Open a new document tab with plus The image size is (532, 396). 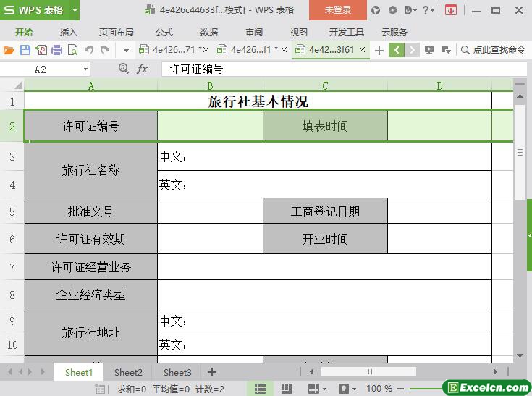379,50
